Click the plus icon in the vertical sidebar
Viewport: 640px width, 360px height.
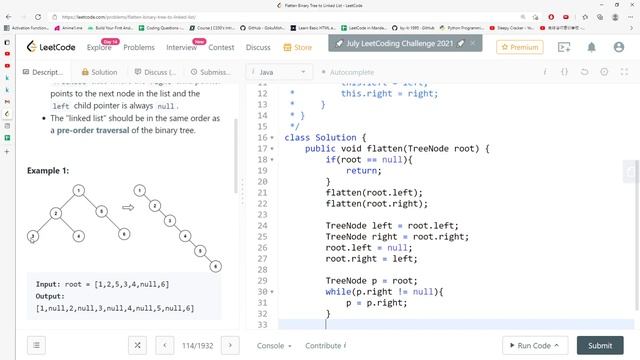coord(7,151)
